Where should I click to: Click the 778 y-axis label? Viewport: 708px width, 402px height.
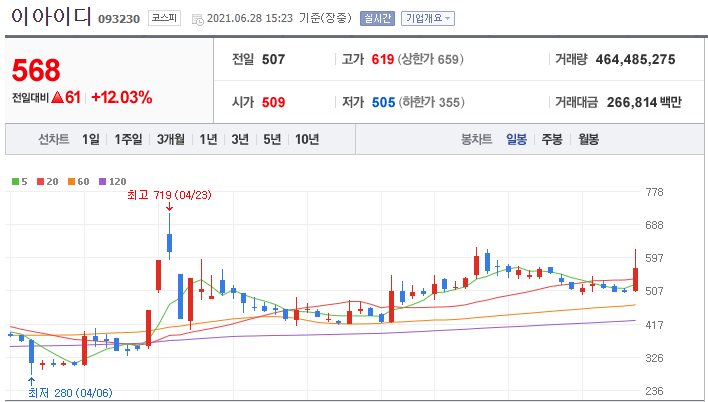tap(655, 192)
